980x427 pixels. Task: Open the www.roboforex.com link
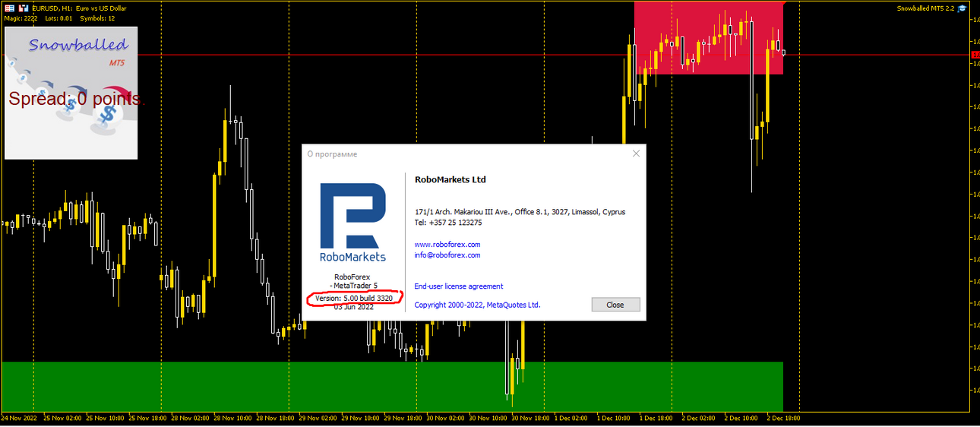[447, 245]
